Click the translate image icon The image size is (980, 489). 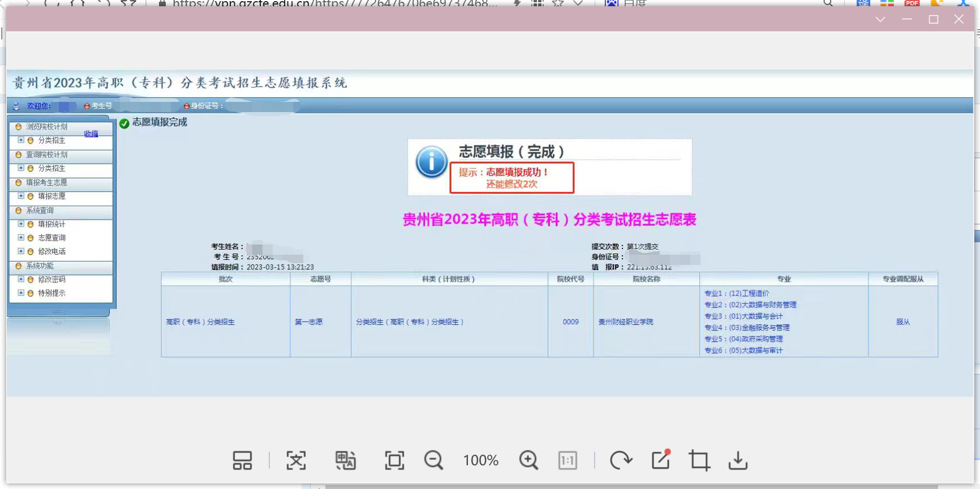[345, 460]
